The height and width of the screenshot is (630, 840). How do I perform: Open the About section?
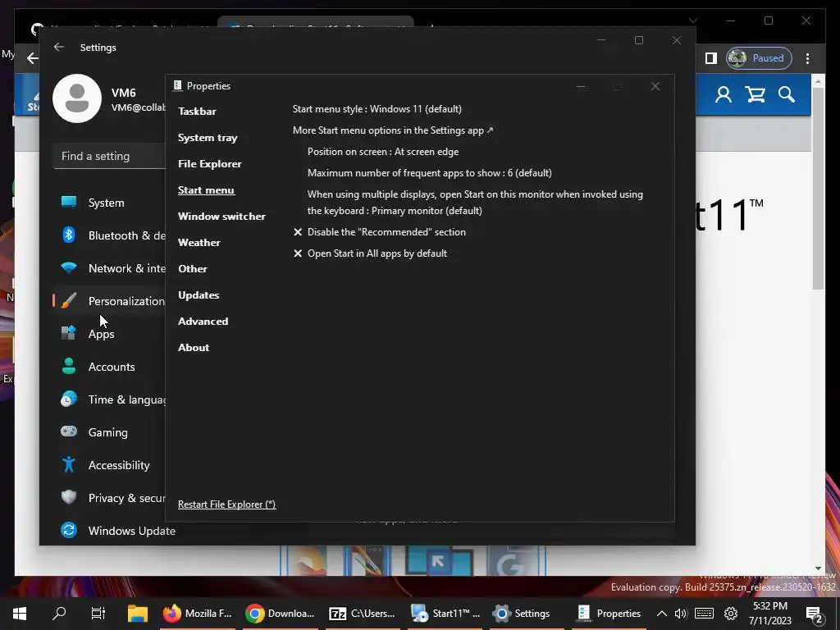[x=194, y=348]
